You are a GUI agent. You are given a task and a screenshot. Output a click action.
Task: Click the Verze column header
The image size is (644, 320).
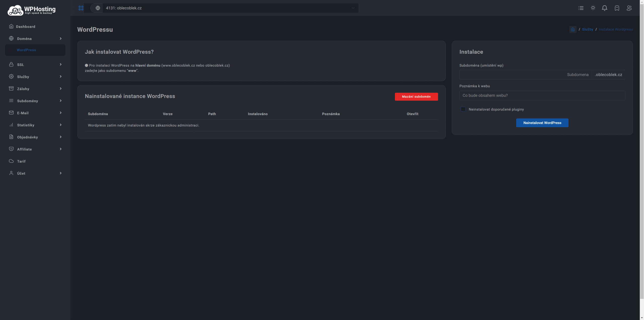coord(168,114)
